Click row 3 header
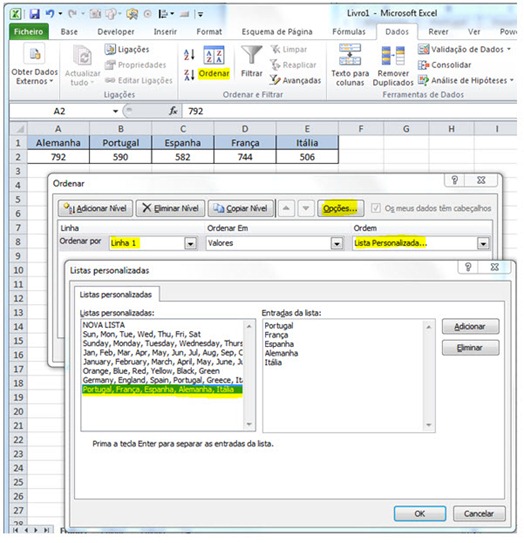Viewport: 524px width, 543px height. [x=18, y=171]
